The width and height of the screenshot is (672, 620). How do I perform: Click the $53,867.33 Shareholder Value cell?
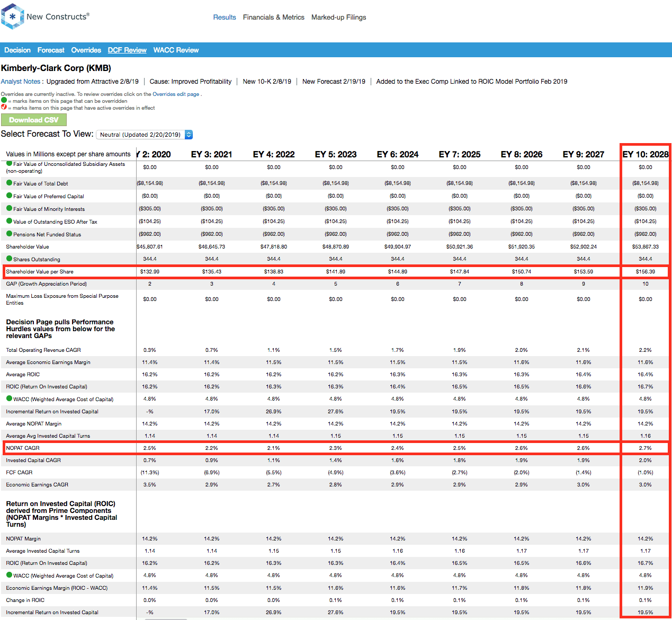coord(646,247)
